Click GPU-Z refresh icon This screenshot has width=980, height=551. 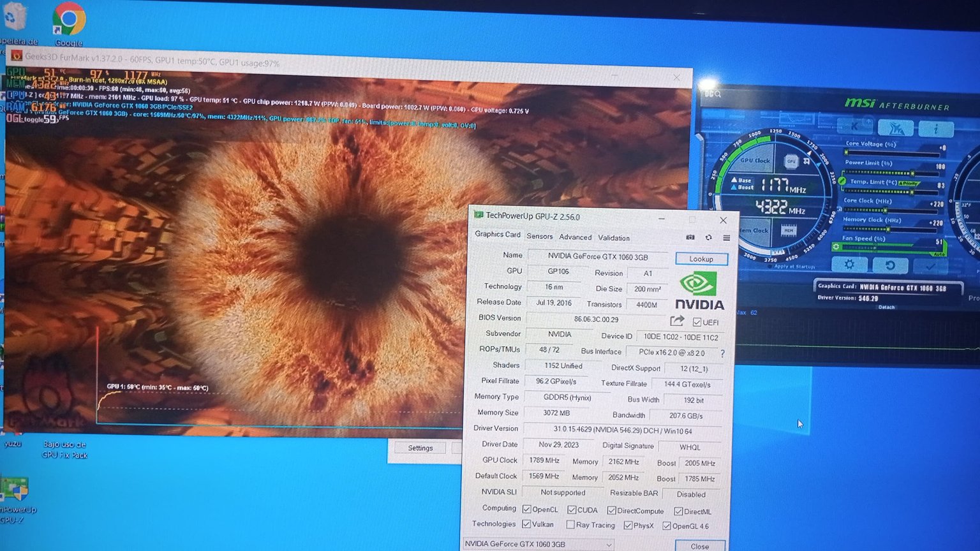tap(708, 237)
